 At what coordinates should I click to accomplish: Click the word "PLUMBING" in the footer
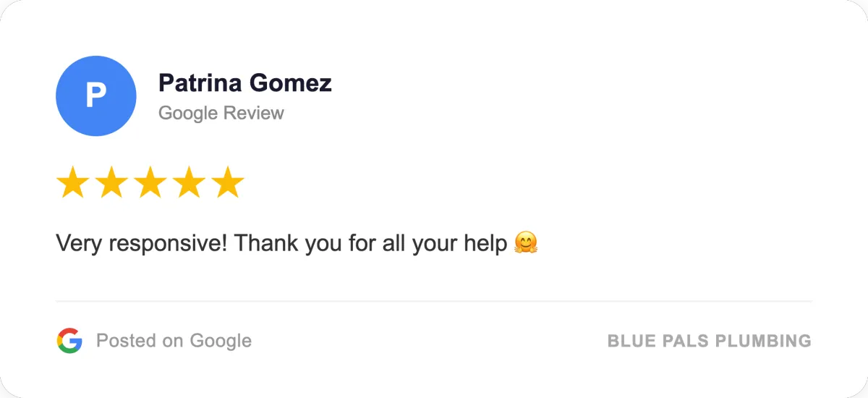[x=767, y=340]
